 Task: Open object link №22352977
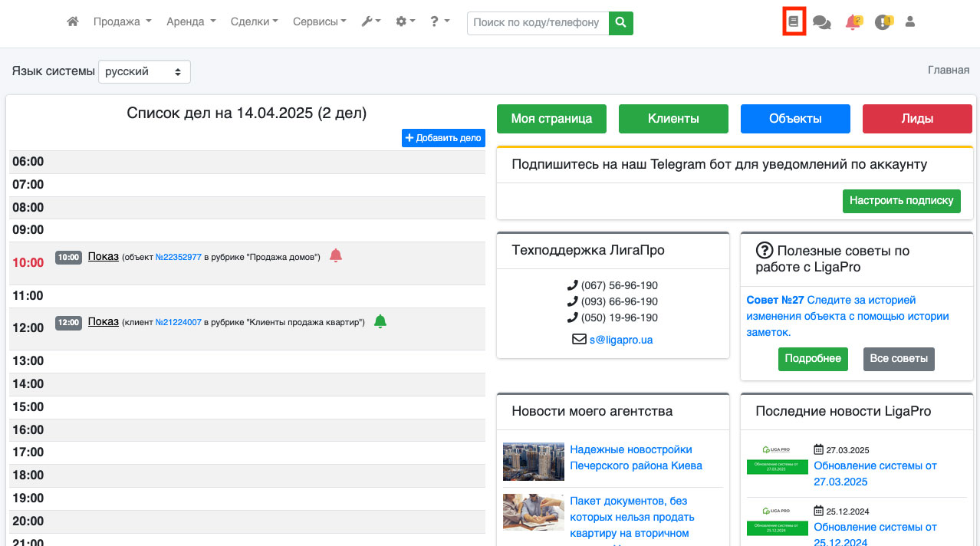178,258
